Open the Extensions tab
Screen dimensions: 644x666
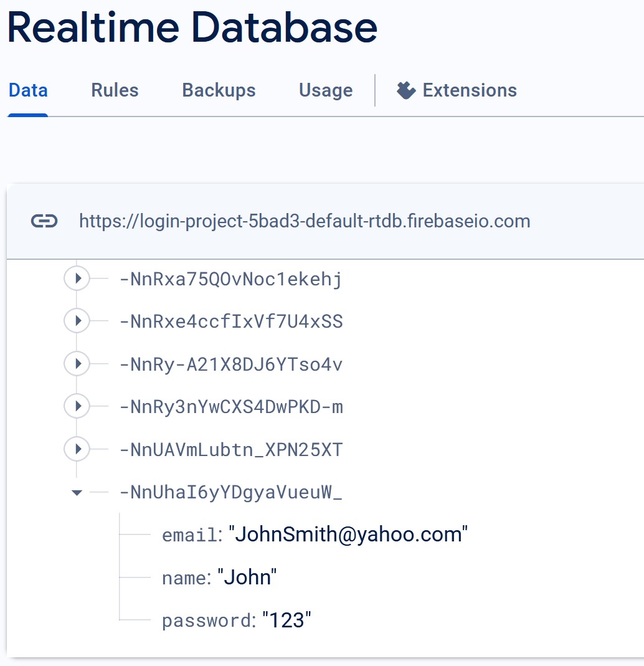(x=457, y=90)
